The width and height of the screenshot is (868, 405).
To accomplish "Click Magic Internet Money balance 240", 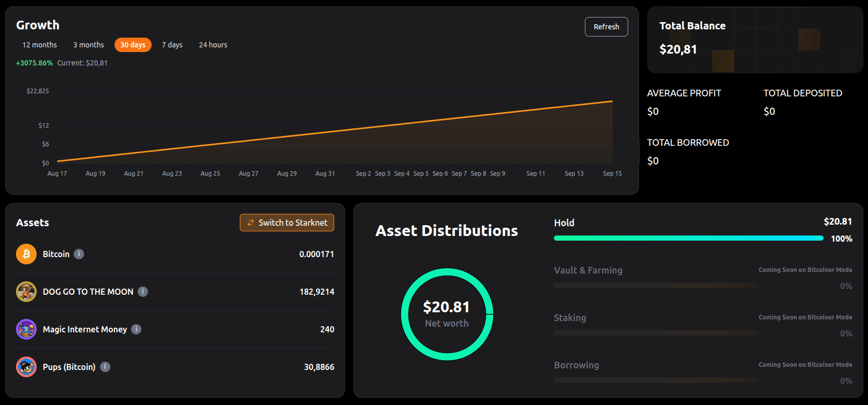I will click(327, 329).
